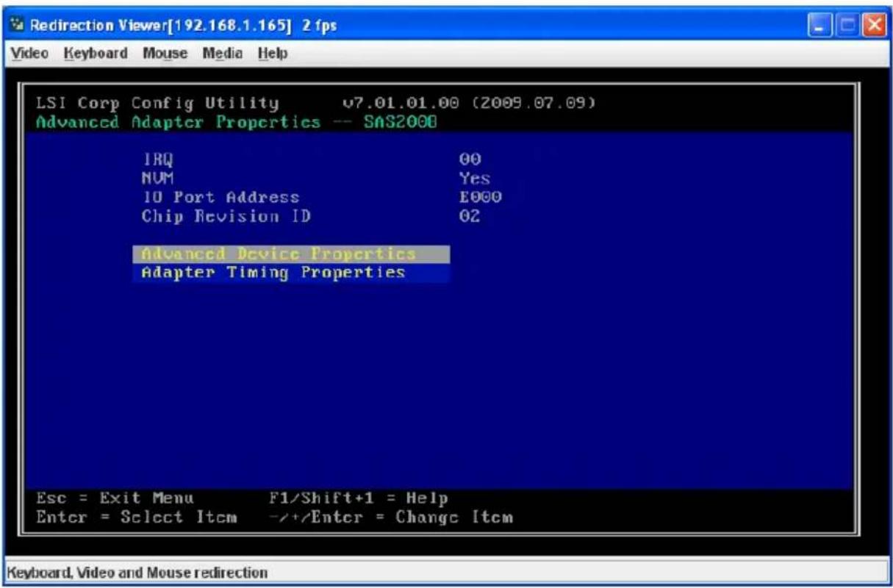Viewport: 893px width, 588px height.
Task: Click the LSI Corp Config Utility heading
Action: [x=158, y=103]
